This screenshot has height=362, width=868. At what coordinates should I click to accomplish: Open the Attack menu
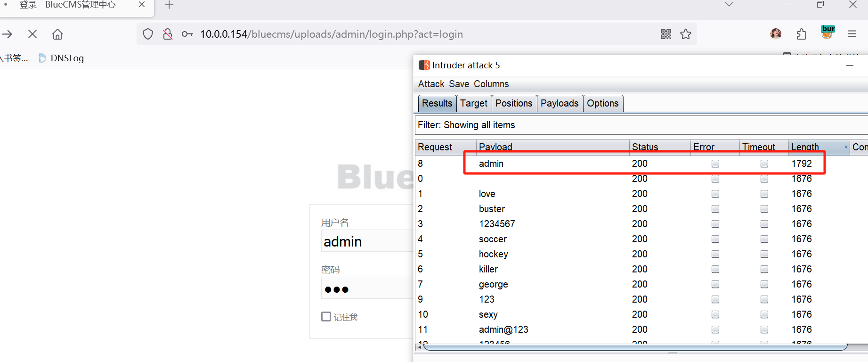click(431, 84)
